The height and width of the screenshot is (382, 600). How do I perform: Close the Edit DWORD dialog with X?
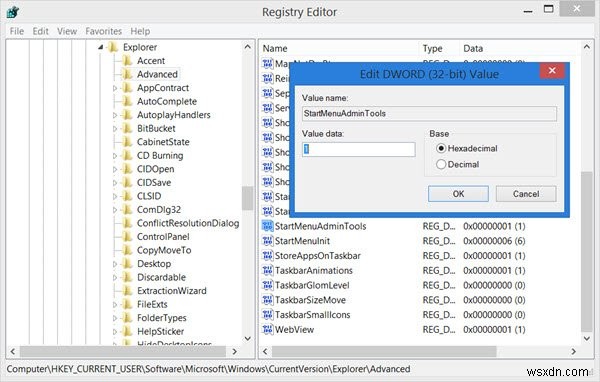click(x=552, y=70)
